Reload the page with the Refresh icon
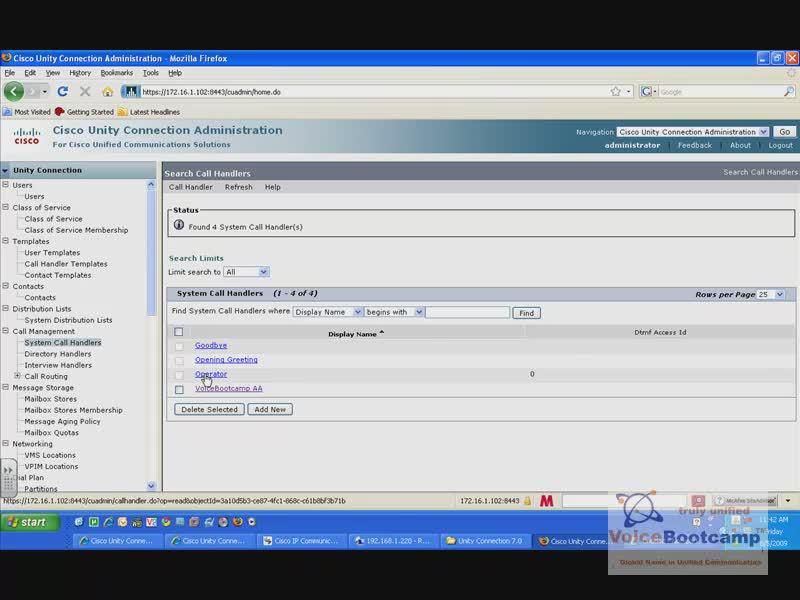 63,92
